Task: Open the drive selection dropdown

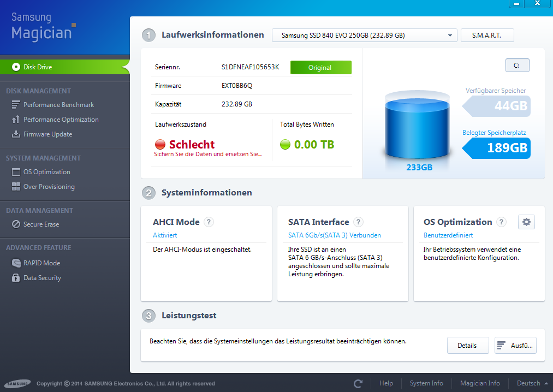Action: [364, 35]
